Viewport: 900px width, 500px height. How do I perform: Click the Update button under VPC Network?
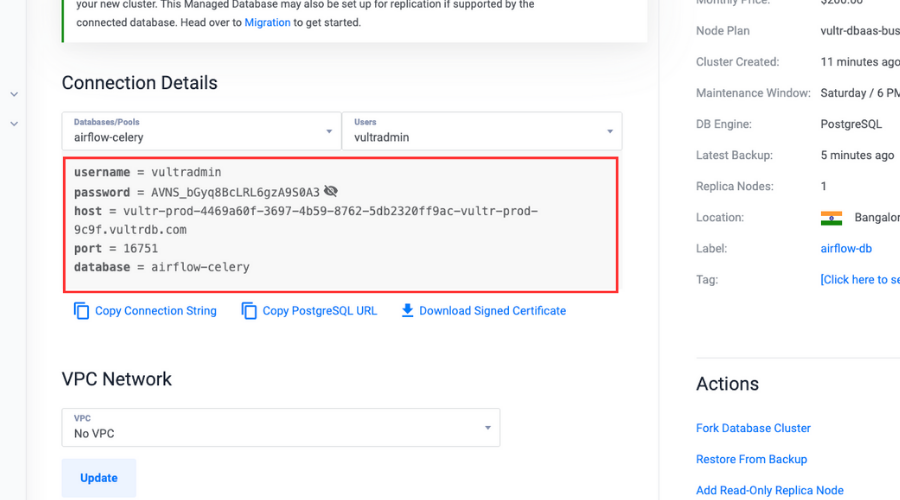[99, 478]
